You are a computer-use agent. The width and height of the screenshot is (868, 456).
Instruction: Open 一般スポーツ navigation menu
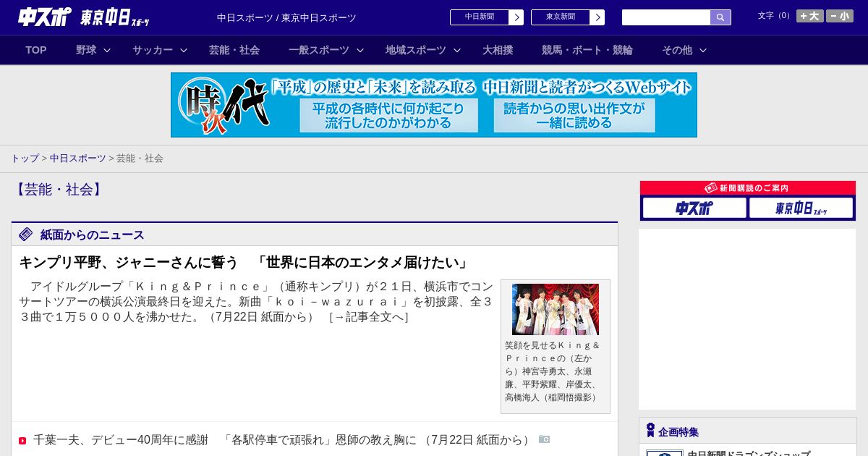click(319, 50)
